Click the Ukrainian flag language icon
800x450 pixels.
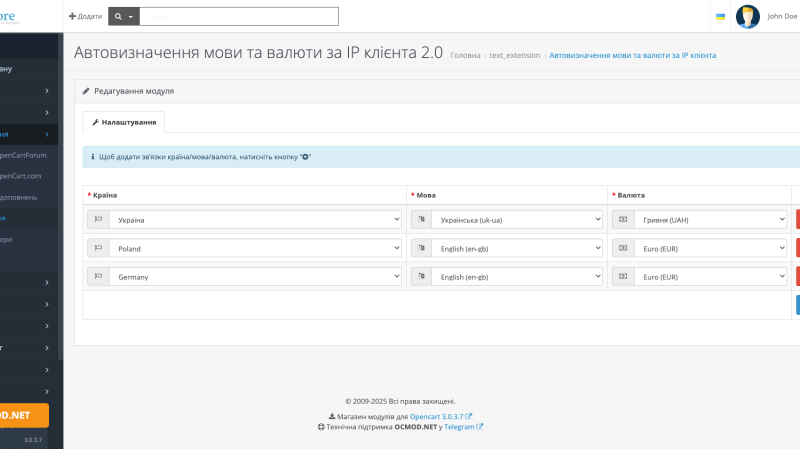(720, 17)
